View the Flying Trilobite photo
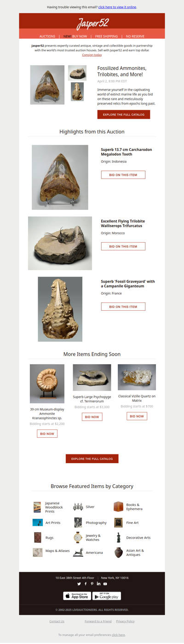The image size is (184, 644). (x=60, y=244)
